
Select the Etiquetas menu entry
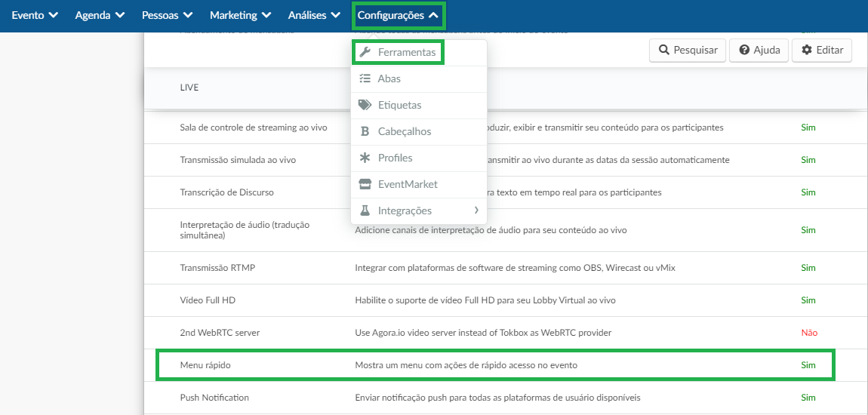coord(419,105)
